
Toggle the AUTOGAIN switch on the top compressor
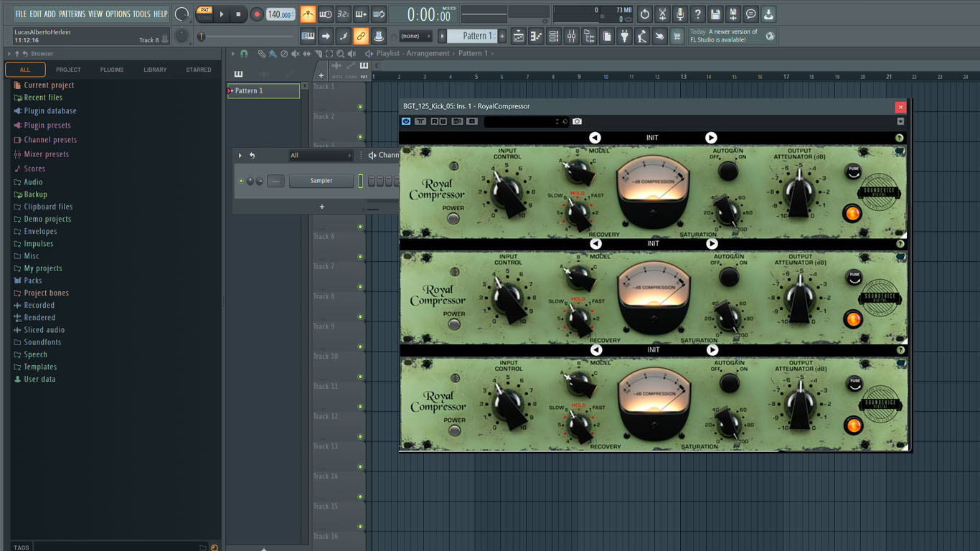pos(728,171)
